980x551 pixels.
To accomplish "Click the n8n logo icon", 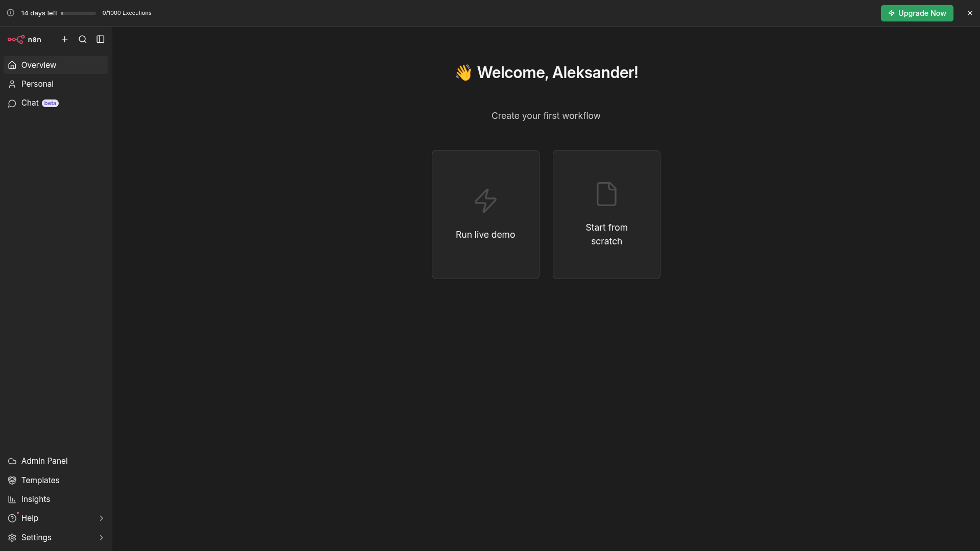I will (16, 39).
